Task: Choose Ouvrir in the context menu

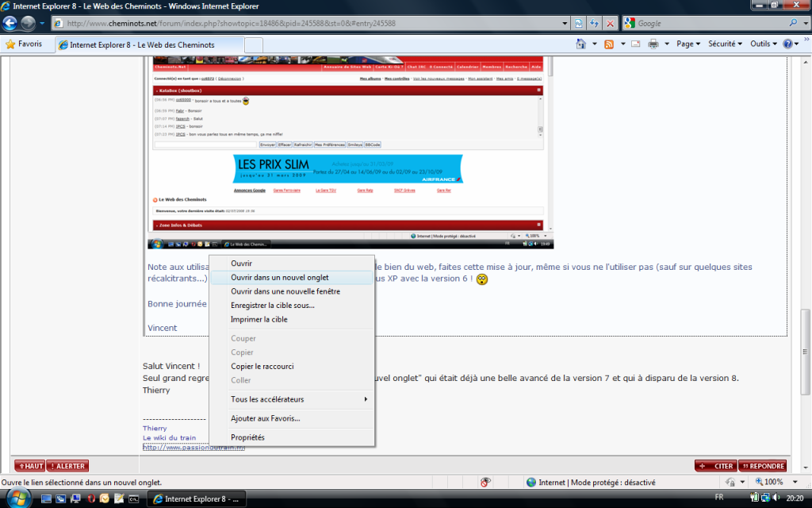Action: 292,264
